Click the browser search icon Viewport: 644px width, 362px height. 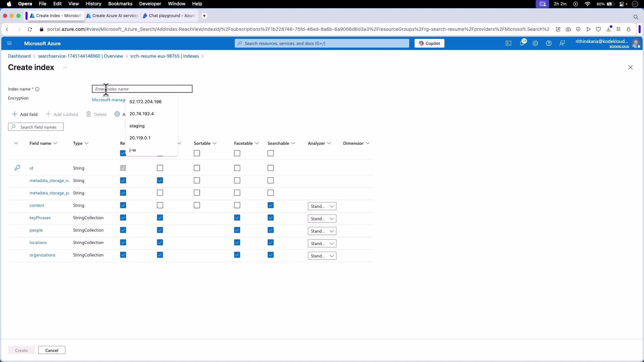(x=636, y=17)
